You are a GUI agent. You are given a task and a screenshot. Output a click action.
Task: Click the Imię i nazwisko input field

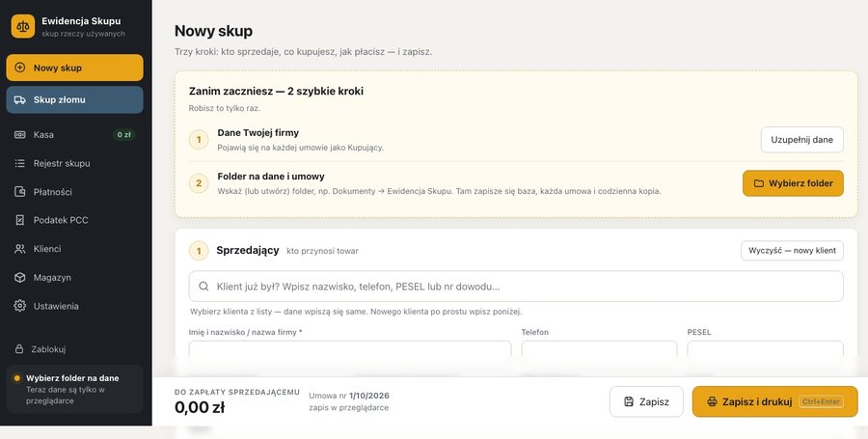tap(350, 350)
